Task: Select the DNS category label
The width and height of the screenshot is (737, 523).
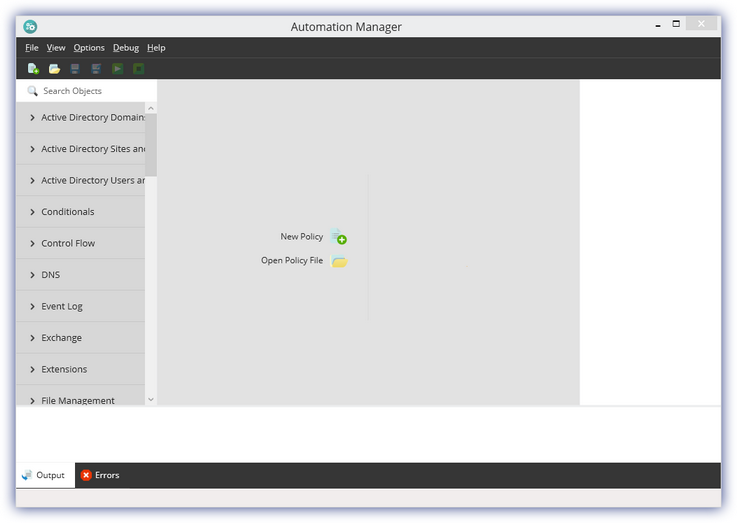Action: 51,275
